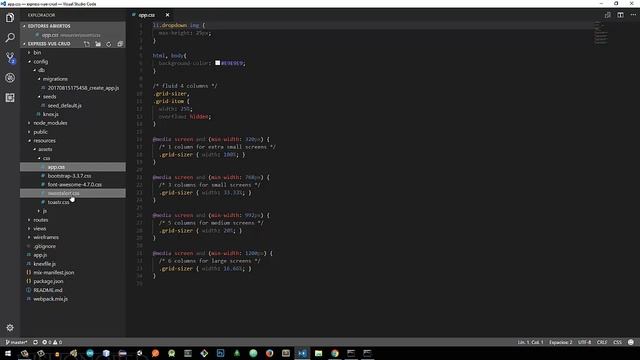Collapse the css folder
640x360 pixels.
coord(47,158)
